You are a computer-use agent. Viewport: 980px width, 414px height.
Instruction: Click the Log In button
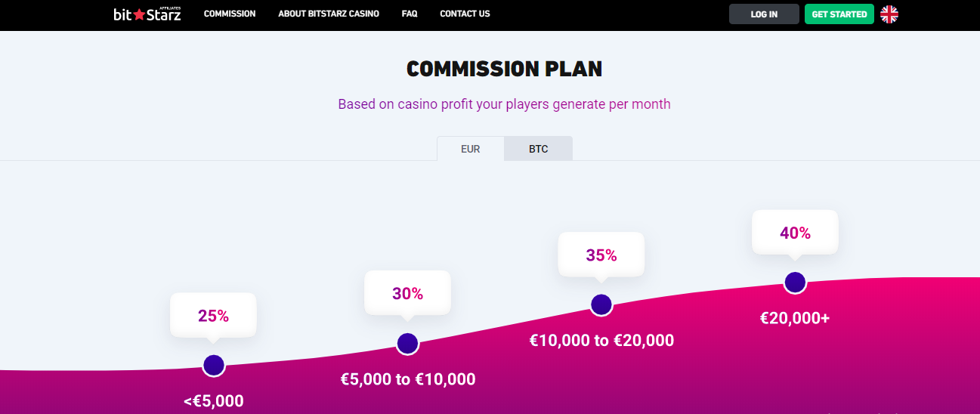(x=764, y=14)
